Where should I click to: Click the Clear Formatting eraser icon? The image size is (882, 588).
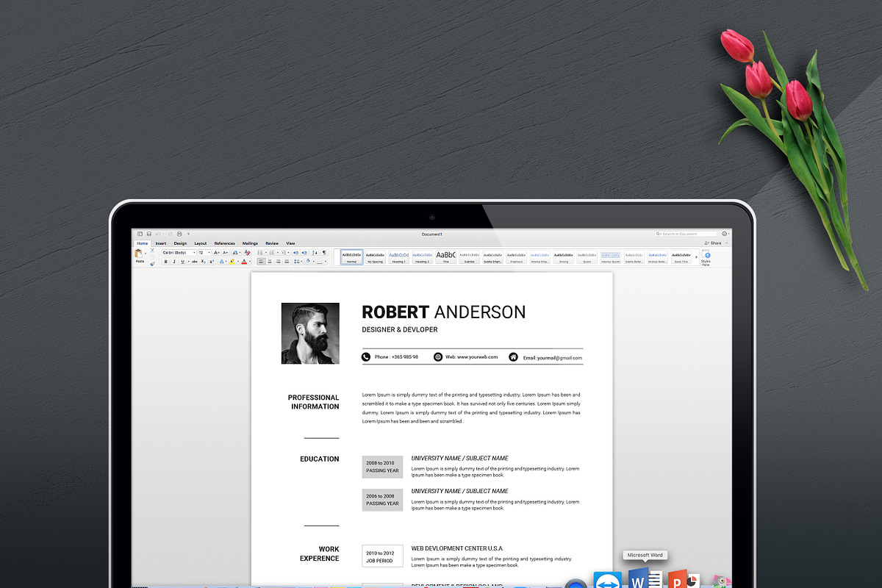(247, 252)
